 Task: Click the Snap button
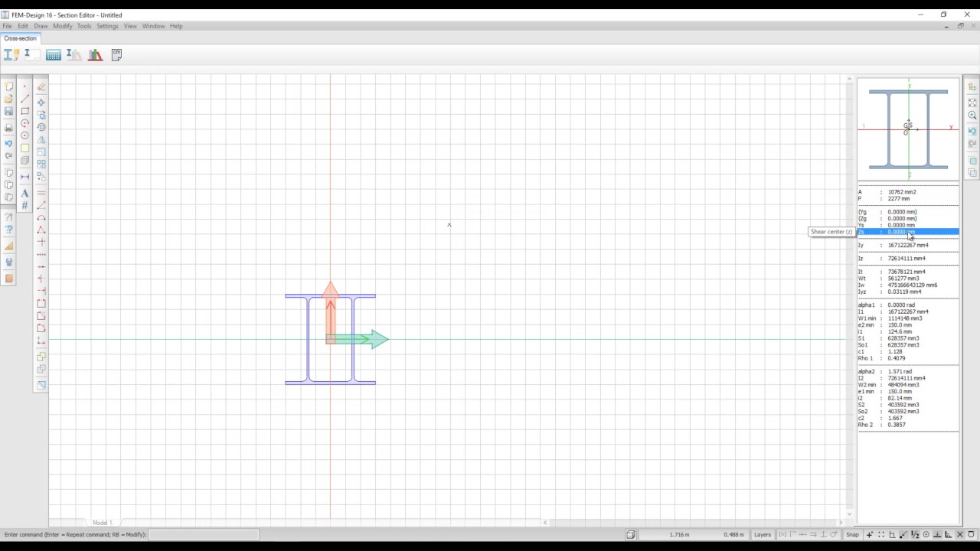pyautogui.click(x=852, y=534)
